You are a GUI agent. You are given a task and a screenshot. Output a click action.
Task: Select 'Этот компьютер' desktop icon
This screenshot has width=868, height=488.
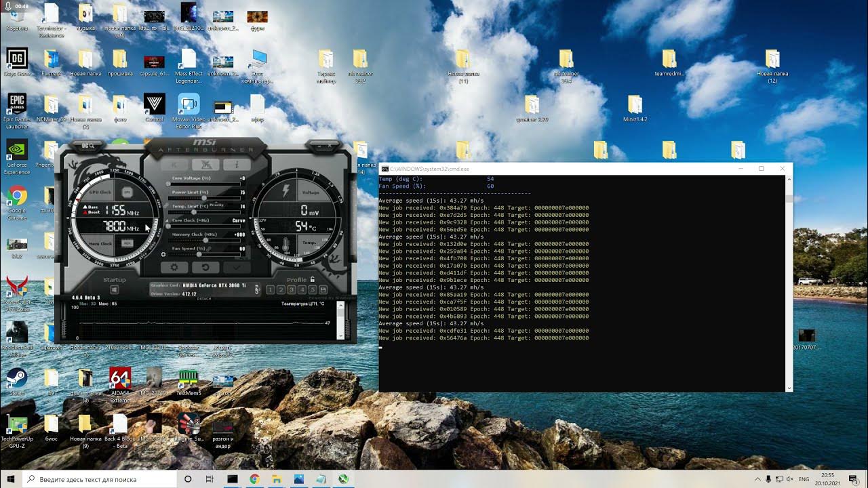click(258, 66)
